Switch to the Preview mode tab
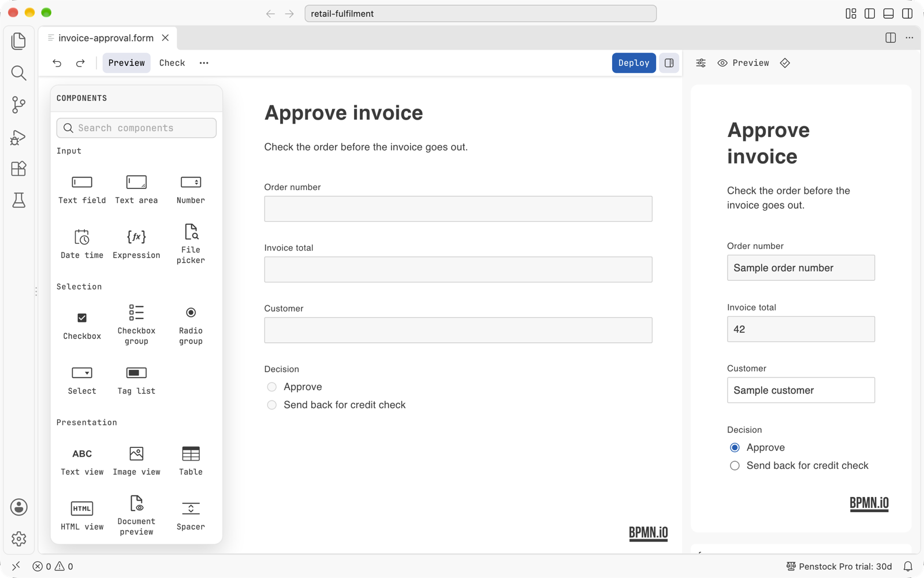 click(x=126, y=63)
